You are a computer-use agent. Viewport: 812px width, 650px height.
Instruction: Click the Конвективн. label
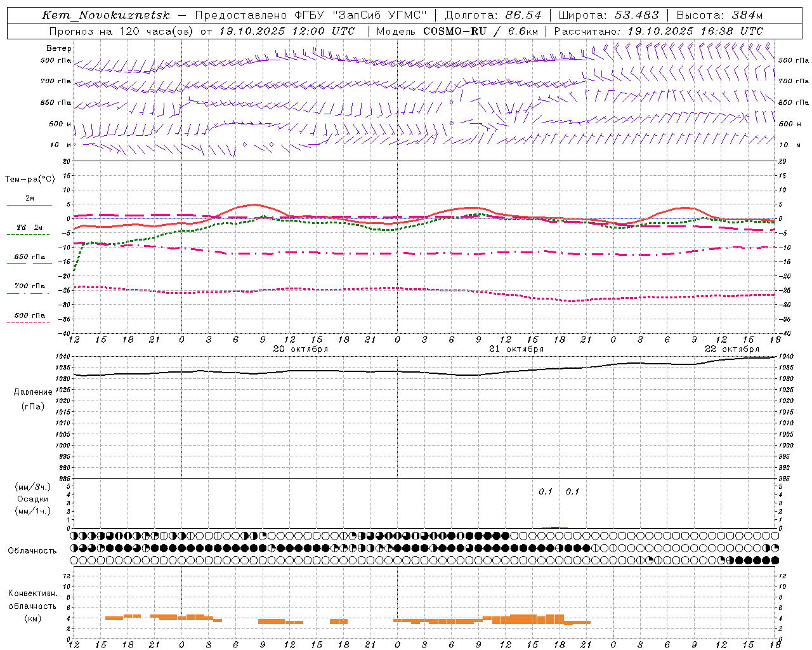(33, 594)
